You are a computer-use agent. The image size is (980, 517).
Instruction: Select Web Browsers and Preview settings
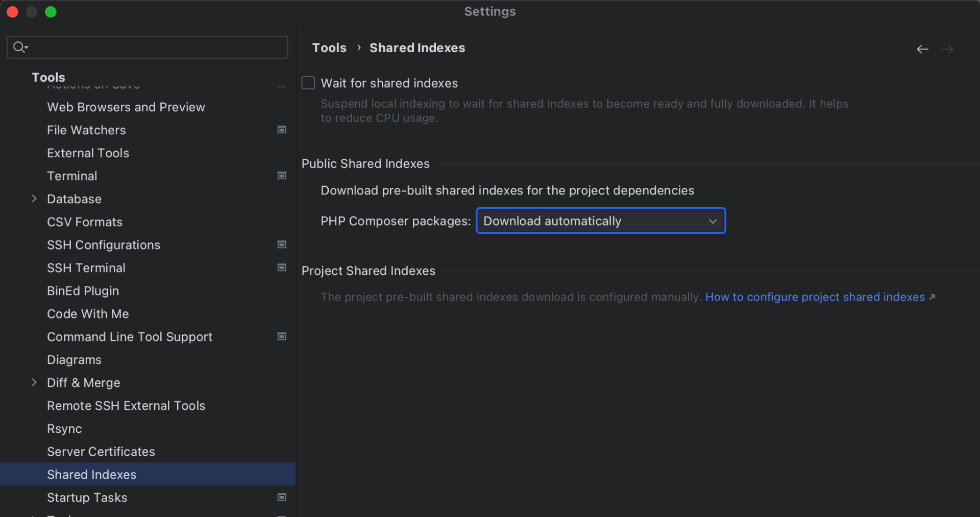tap(126, 107)
